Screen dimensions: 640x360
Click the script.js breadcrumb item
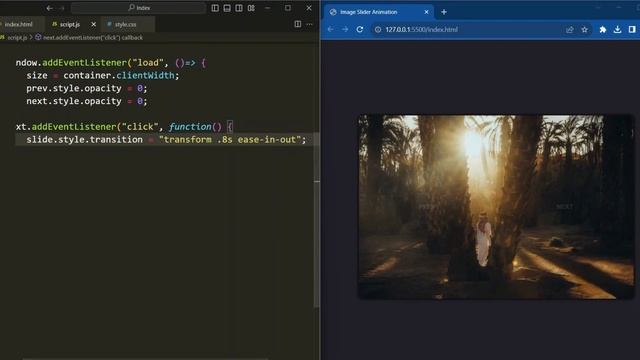(x=17, y=38)
